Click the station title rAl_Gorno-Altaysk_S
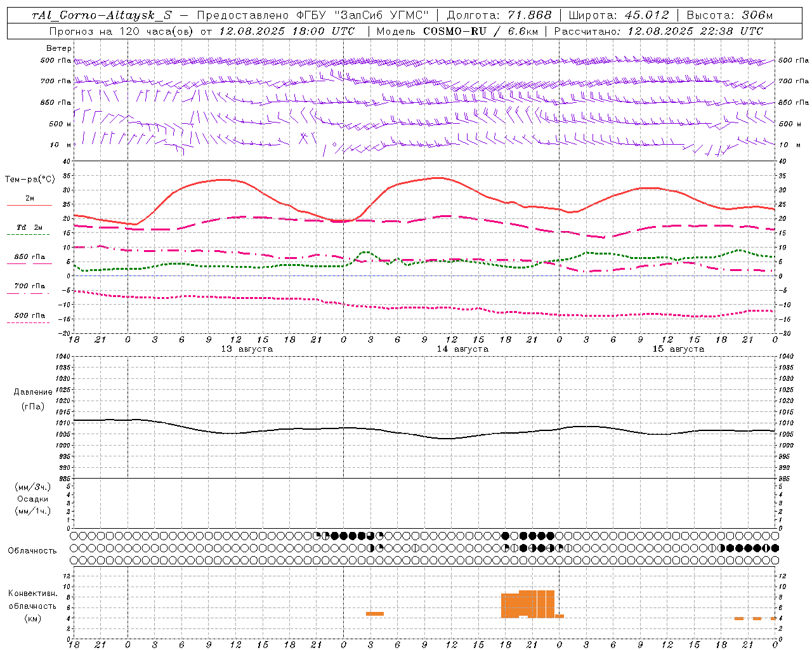 click(101, 16)
